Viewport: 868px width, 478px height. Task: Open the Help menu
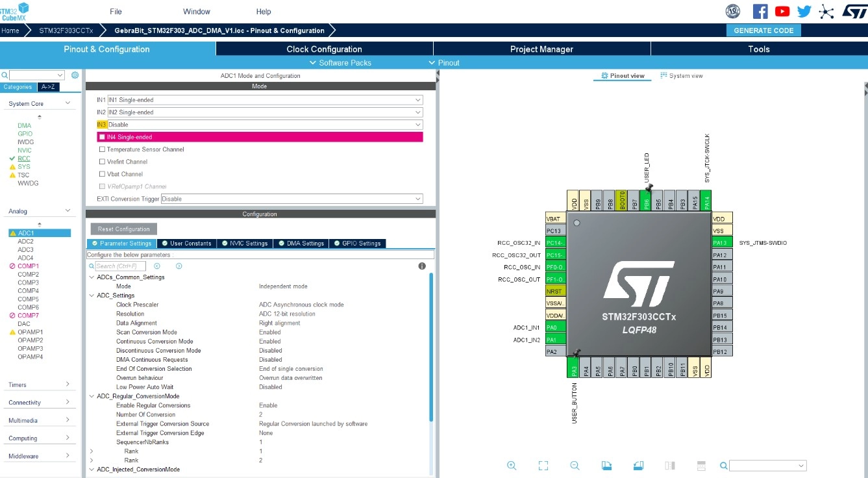pyautogui.click(x=264, y=12)
